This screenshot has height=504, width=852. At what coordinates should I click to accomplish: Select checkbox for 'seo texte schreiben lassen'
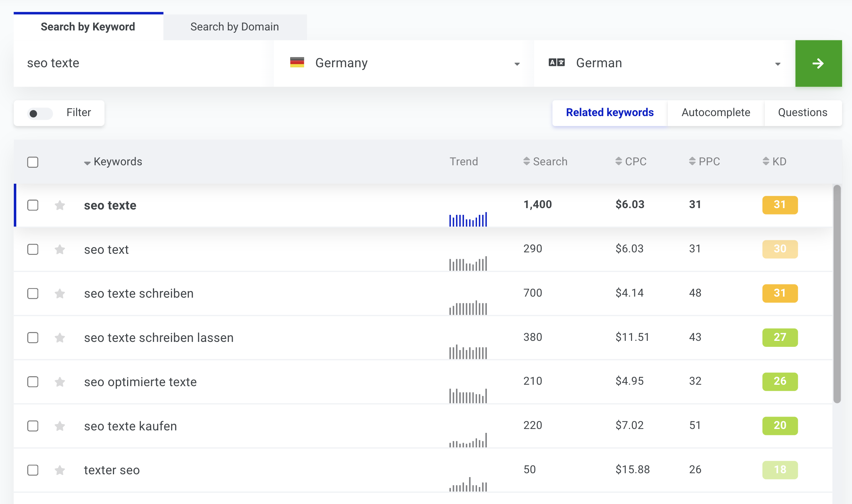(33, 338)
